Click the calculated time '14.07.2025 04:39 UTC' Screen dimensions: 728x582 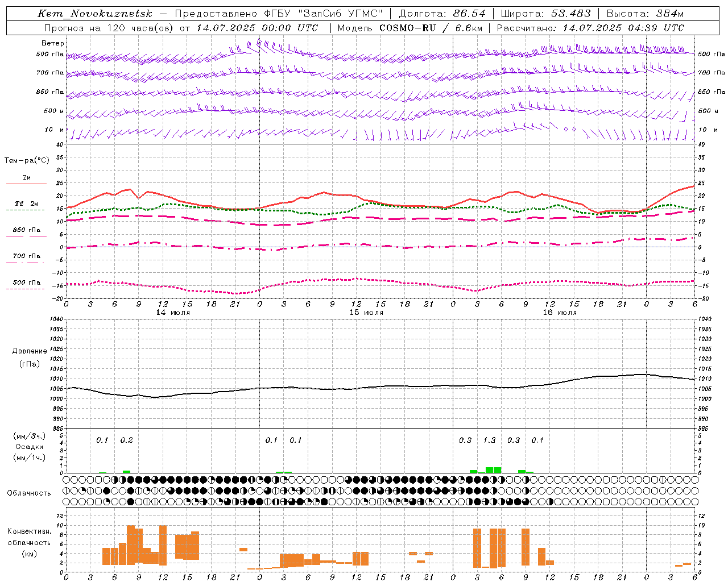pyautogui.click(x=623, y=28)
